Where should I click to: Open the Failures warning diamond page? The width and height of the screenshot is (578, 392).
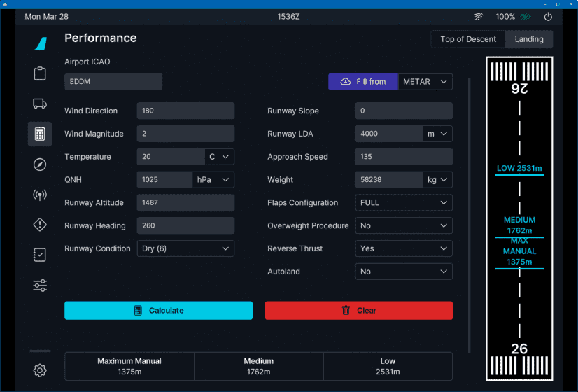[x=40, y=225]
